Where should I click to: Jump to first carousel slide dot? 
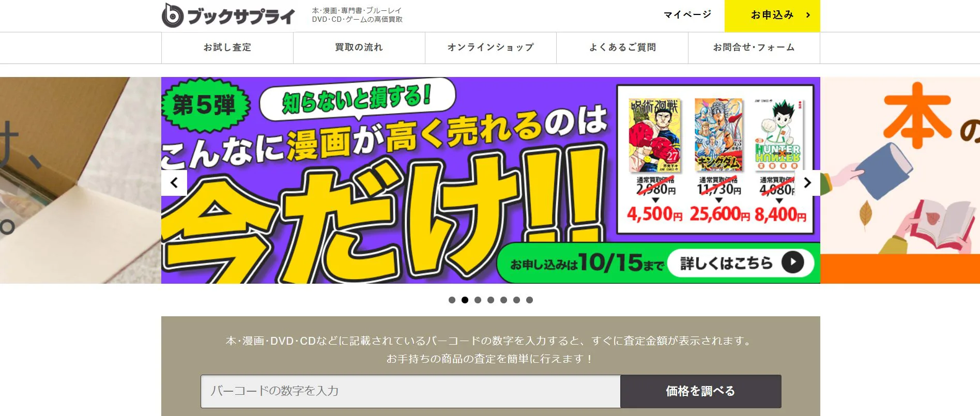coord(452,300)
